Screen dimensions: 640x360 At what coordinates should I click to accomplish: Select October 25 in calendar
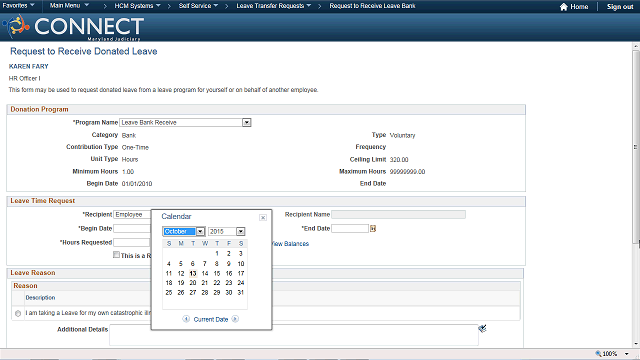point(169,293)
